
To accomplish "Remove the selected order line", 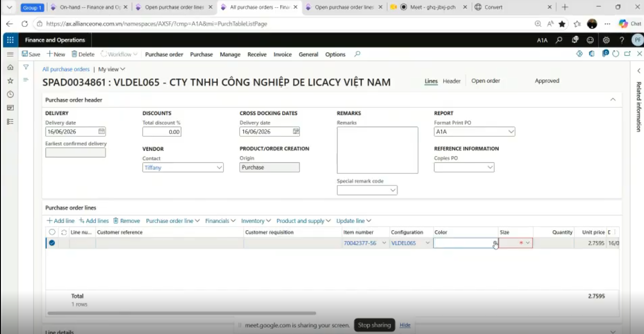I will pos(127,221).
